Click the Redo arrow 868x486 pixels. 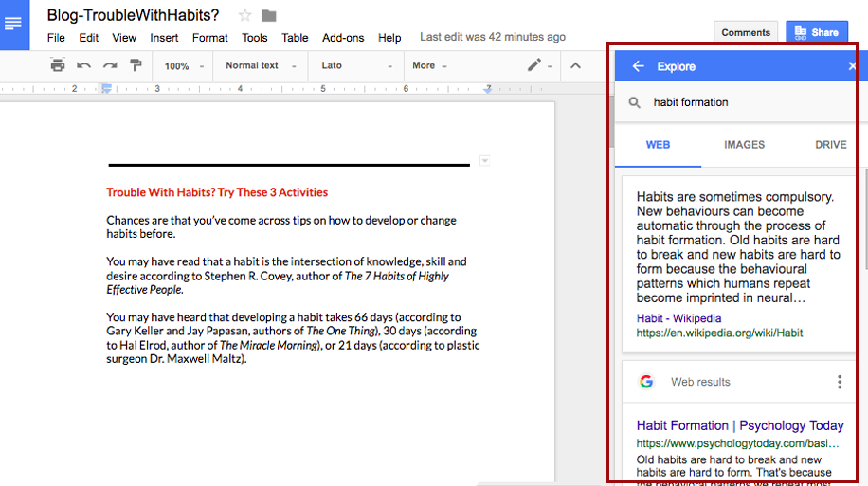click(x=110, y=65)
